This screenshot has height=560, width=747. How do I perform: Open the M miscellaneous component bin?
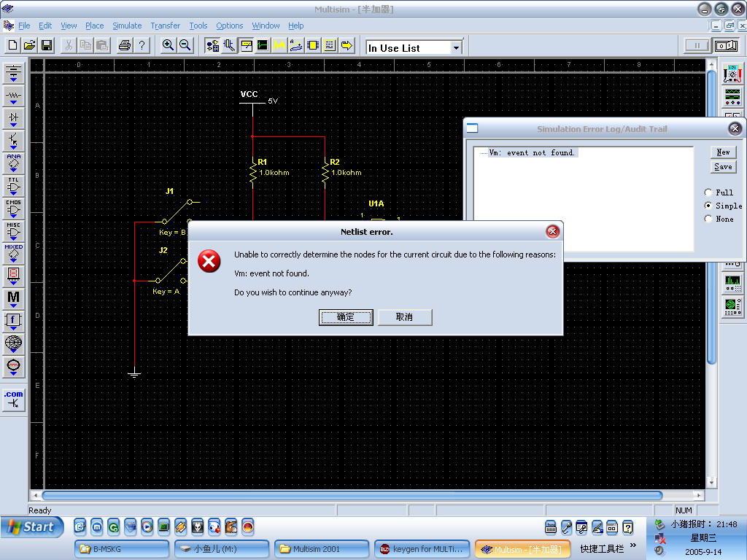coord(13,298)
